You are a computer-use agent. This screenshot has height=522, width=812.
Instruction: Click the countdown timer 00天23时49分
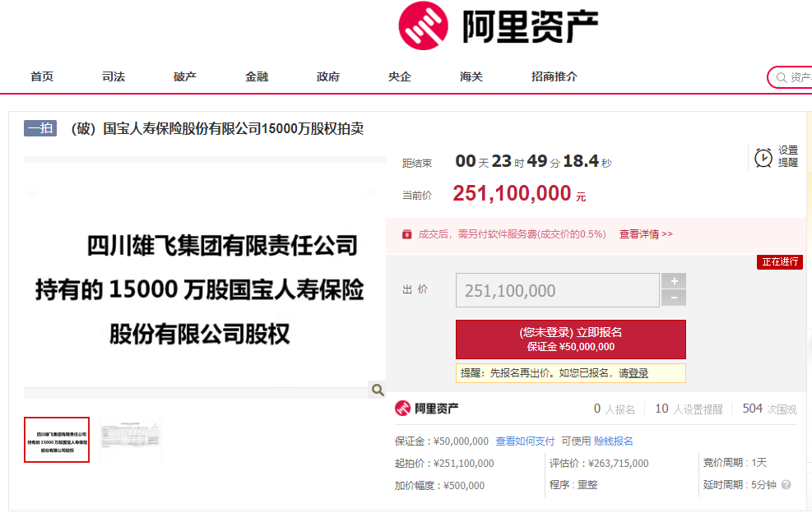coord(533,161)
